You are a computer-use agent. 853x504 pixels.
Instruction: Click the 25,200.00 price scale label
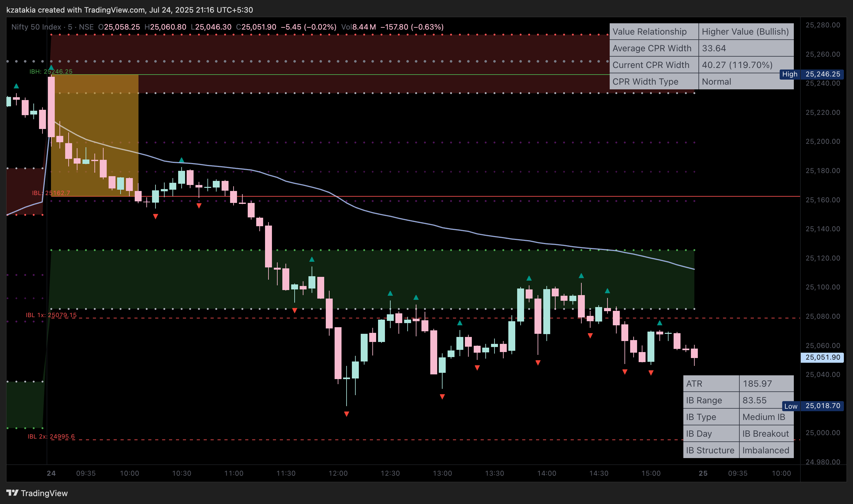pos(823,141)
